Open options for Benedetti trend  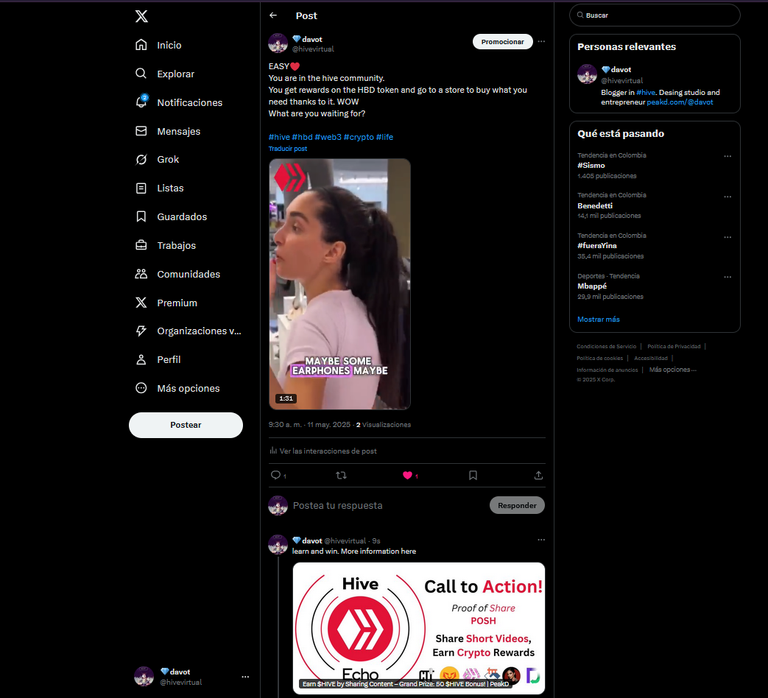(728, 196)
